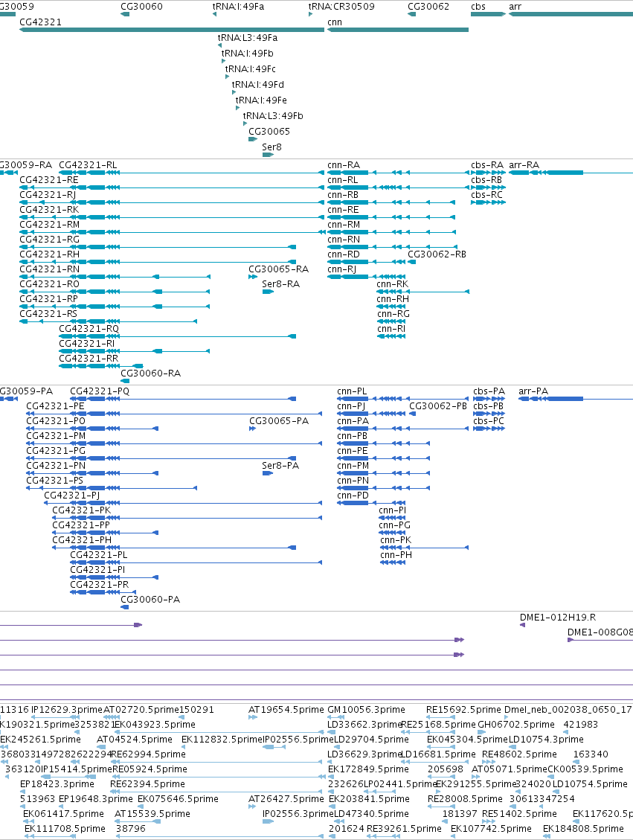This screenshot has width=633, height=840.
Task: Click the CG42321-RR transcript label
Action: click(89, 358)
